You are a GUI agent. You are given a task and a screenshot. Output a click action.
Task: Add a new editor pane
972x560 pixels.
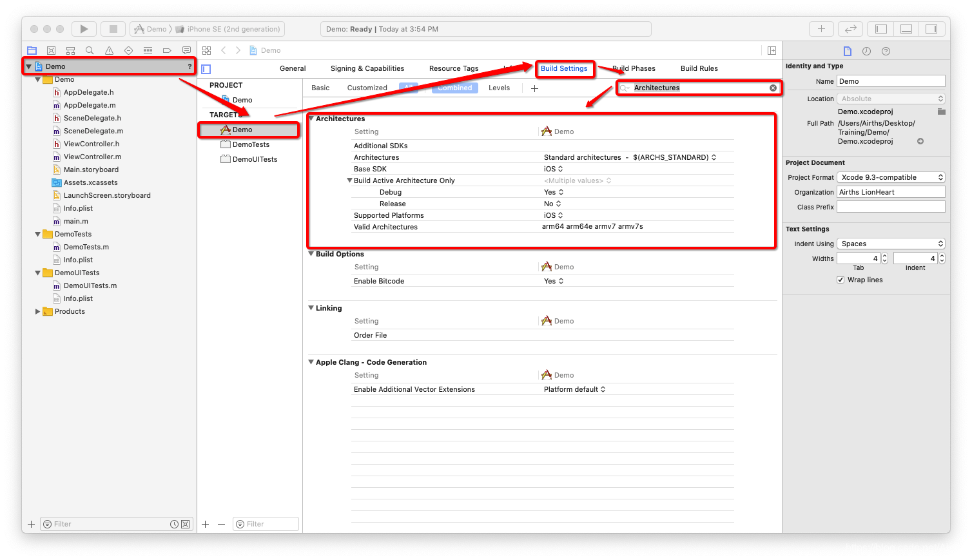772,50
